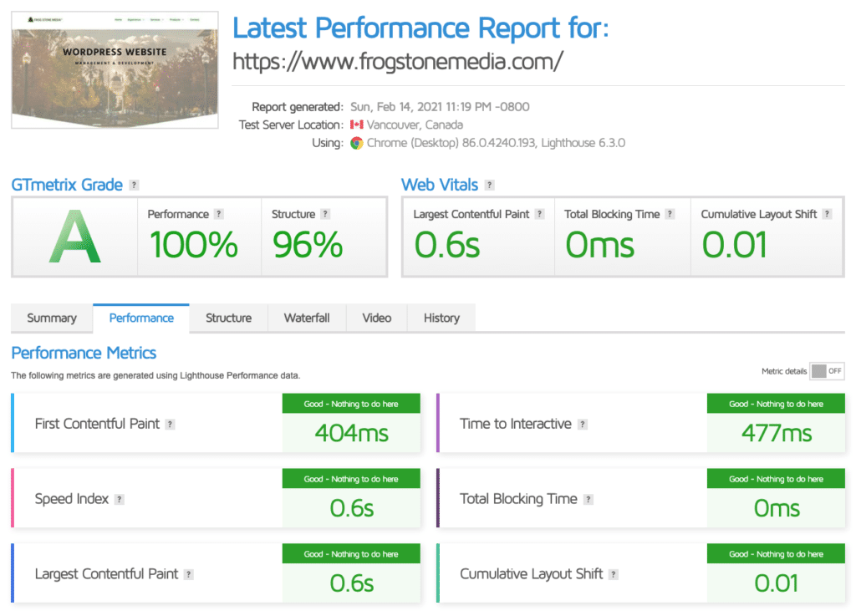Image resolution: width=856 pixels, height=616 pixels.
Task: Open the History tab
Action: point(441,318)
